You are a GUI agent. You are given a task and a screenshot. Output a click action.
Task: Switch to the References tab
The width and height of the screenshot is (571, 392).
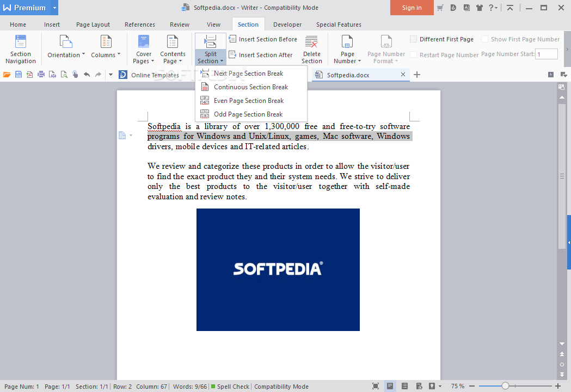pyautogui.click(x=140, y=24)
